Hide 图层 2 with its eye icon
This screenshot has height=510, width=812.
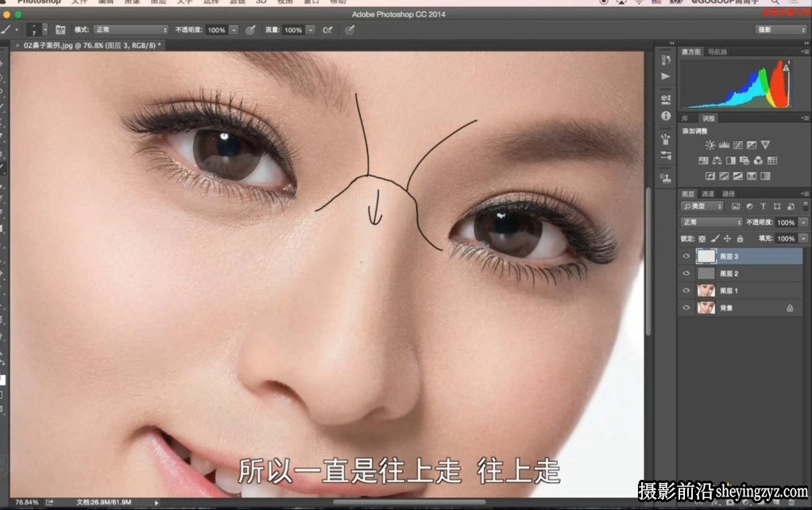(686, 273)
